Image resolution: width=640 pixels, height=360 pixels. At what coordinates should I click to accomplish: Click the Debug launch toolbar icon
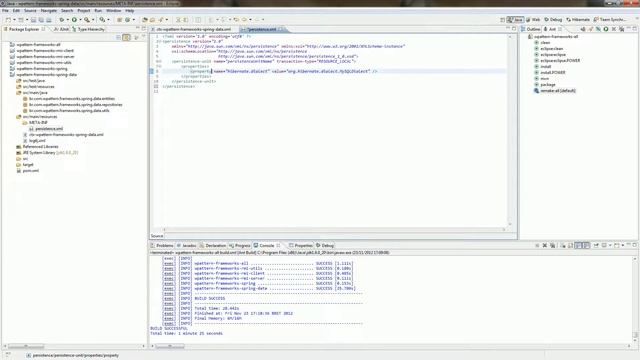[x=62, y=20]
